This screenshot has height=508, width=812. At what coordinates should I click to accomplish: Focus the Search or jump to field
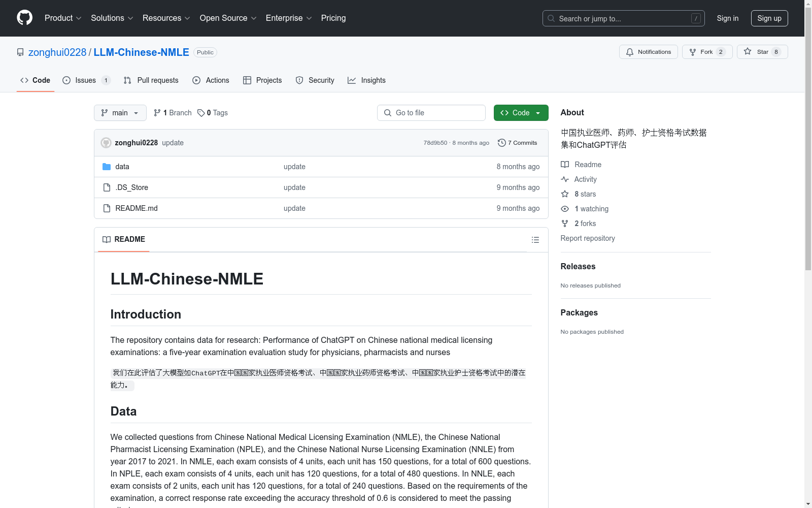coord(623,18)
